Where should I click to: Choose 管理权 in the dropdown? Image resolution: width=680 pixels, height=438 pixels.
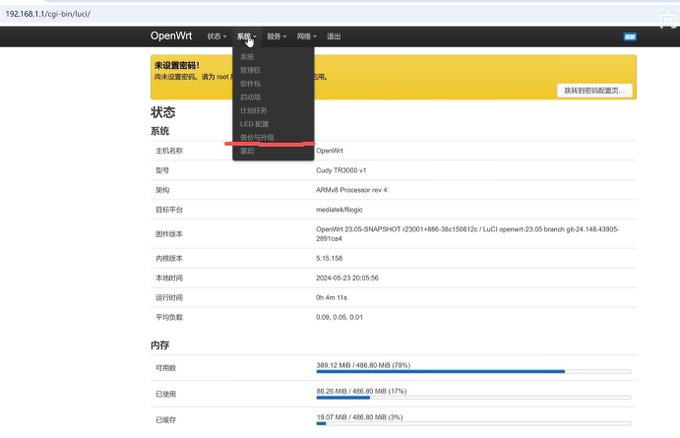coord(250,71)
